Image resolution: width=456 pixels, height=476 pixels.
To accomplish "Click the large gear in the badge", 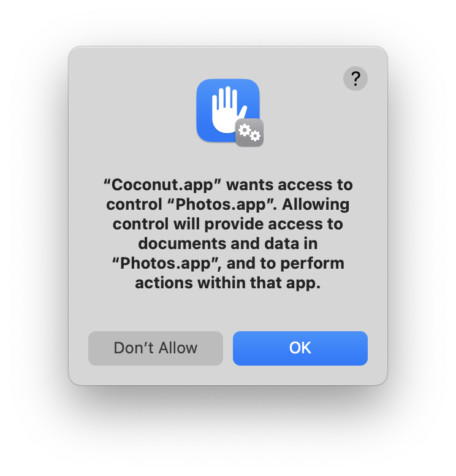I will [245, 130].
